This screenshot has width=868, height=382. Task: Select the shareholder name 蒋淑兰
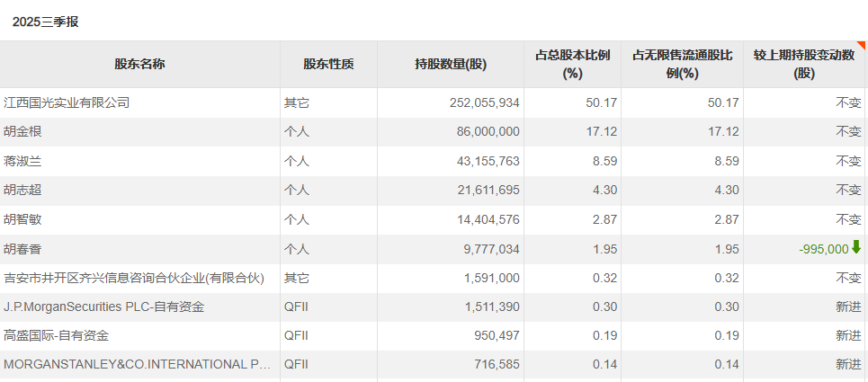pos(22,161)
